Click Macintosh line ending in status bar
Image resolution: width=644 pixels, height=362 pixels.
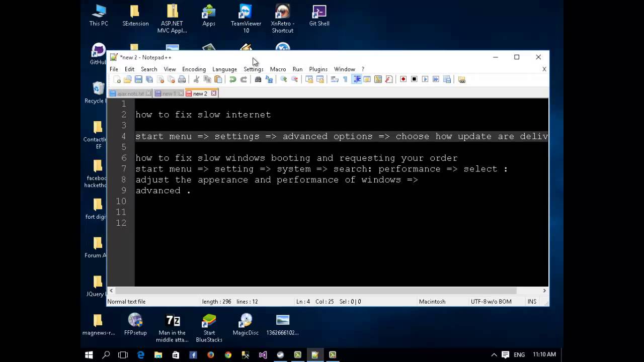432,302
